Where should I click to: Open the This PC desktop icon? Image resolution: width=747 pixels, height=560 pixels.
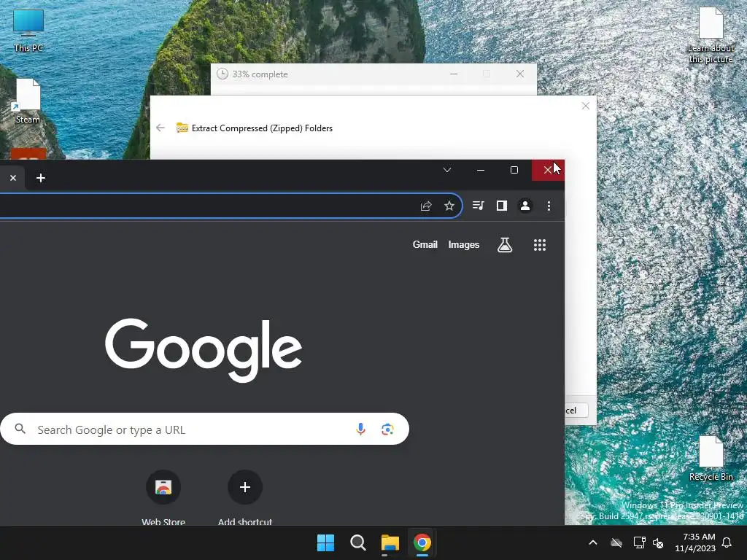click(28, 31)
